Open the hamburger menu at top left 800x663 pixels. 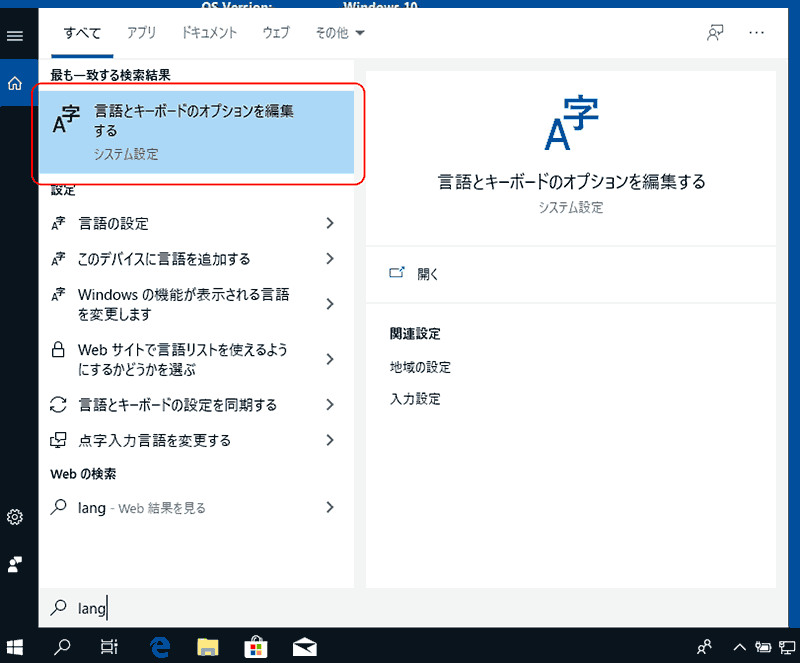tap(15, 36)
